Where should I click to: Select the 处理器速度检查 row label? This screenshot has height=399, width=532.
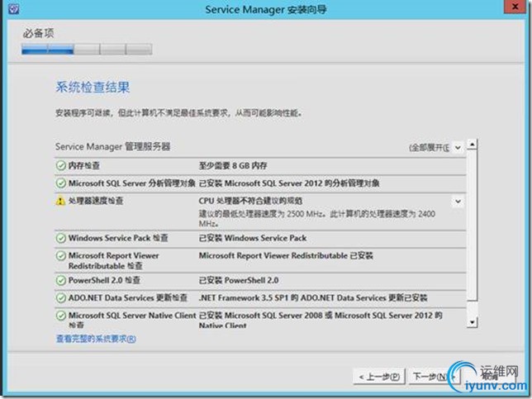[96, 201]
